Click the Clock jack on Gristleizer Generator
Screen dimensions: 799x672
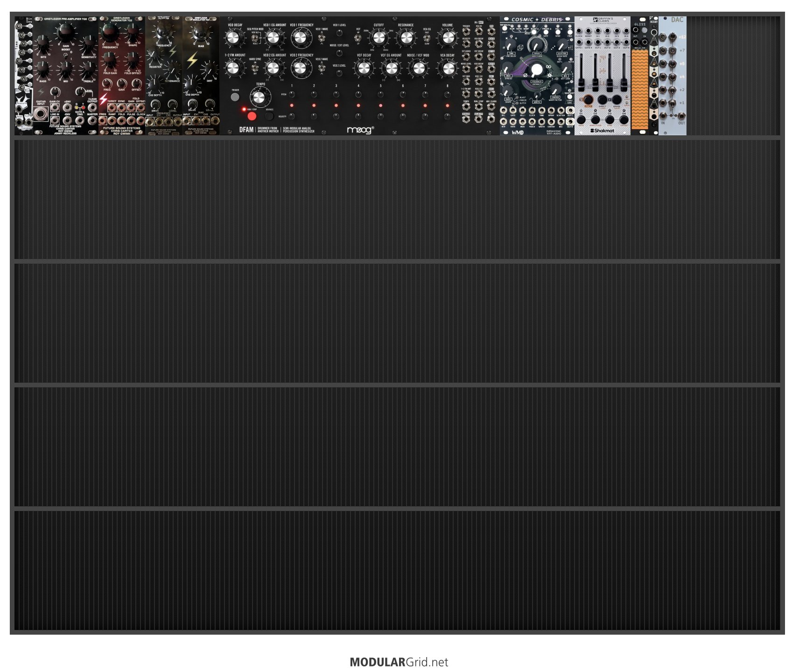[140, 121]
